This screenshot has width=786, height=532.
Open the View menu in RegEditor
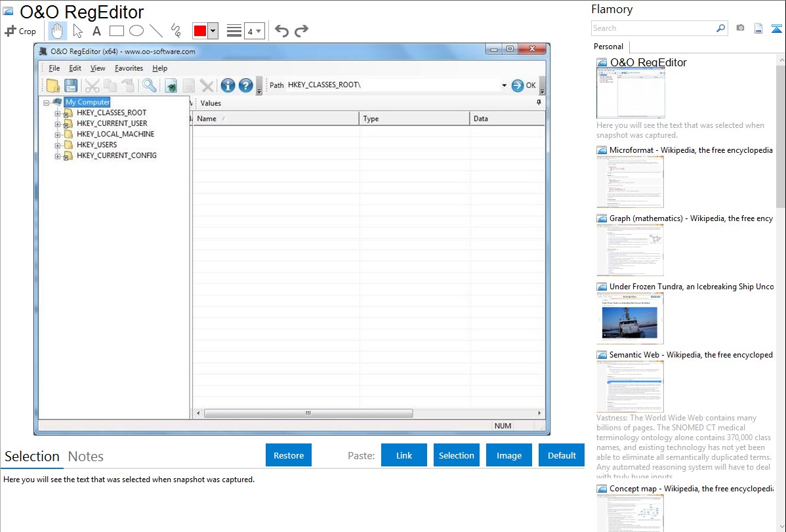[x=98, y=68]
